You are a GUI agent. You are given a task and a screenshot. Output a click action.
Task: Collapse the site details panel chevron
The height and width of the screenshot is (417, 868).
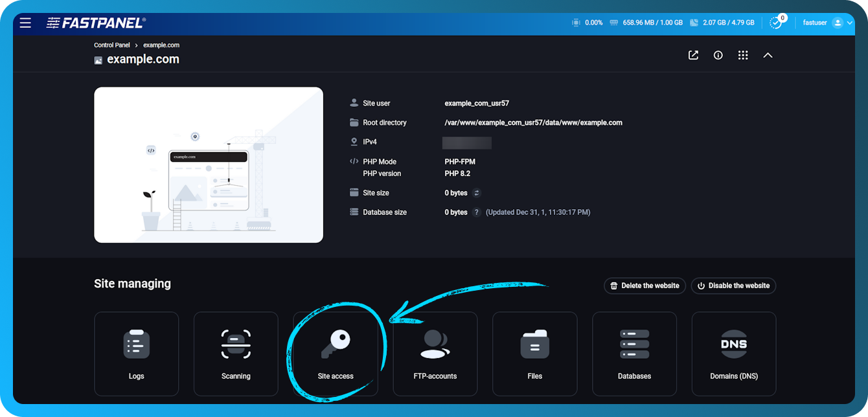pos(768,55)
